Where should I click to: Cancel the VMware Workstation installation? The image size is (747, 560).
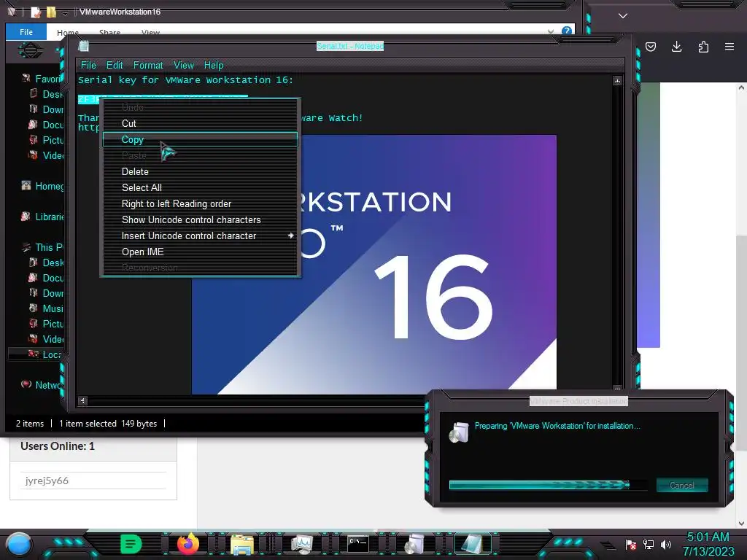[682, 485]
